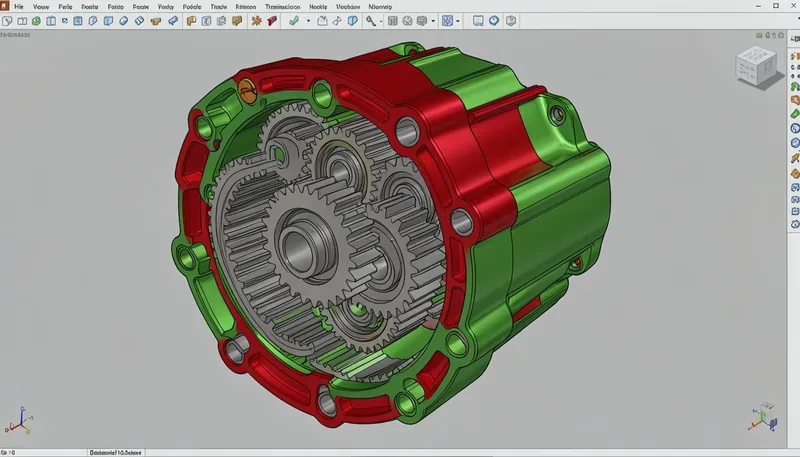The width and height of the screenshot is (800, 457).
Task: Open the longest-named menu in the menu bar
Action: 283,7
